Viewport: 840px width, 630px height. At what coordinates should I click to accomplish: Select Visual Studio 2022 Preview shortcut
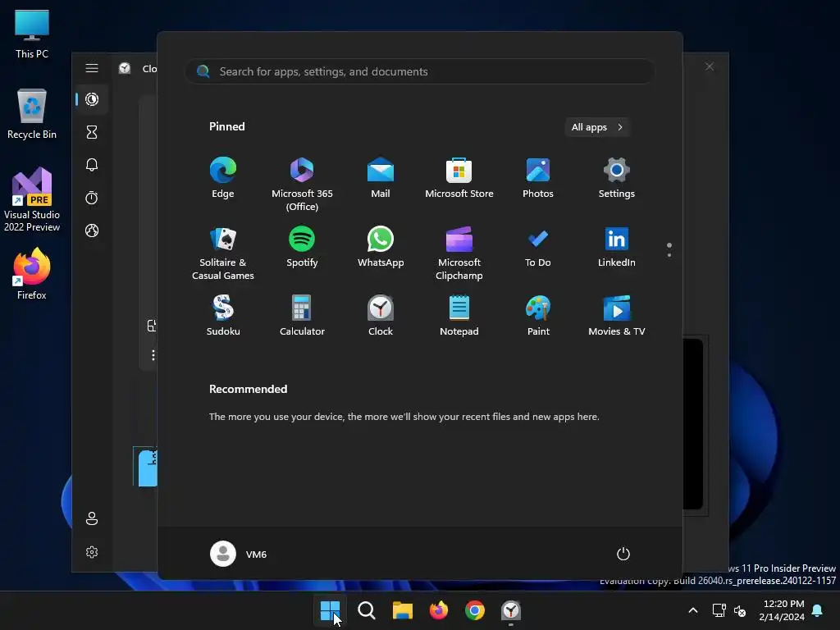pyautogui.click(x=32, y=200)
